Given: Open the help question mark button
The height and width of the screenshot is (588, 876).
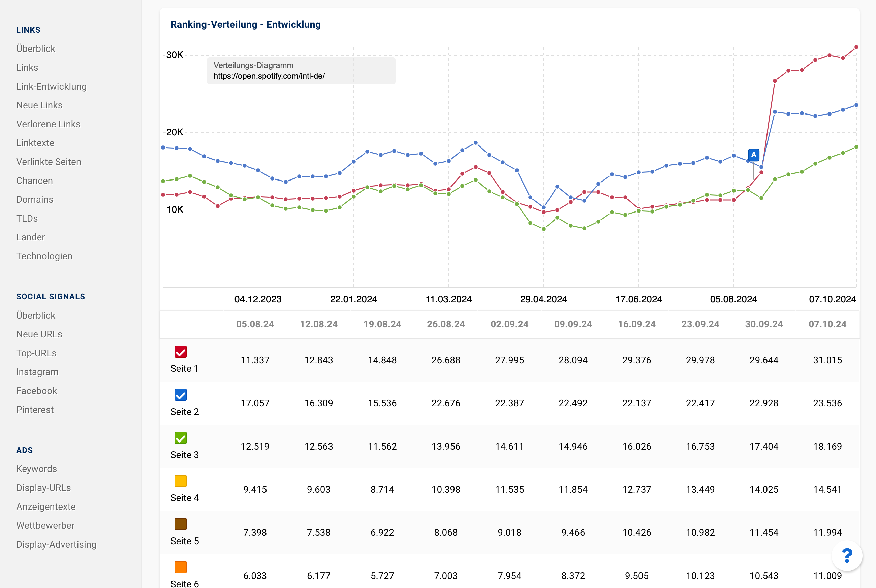Looking at the screenshot, I should 847,555.
